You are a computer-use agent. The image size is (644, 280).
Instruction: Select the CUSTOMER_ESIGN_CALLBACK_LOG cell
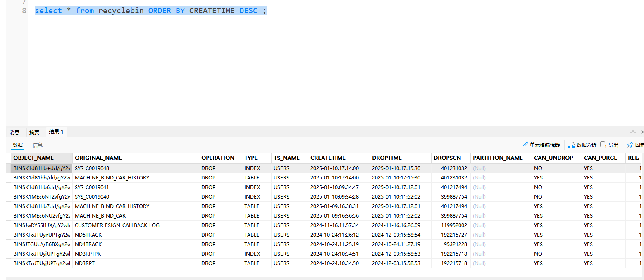coord(117,225)
